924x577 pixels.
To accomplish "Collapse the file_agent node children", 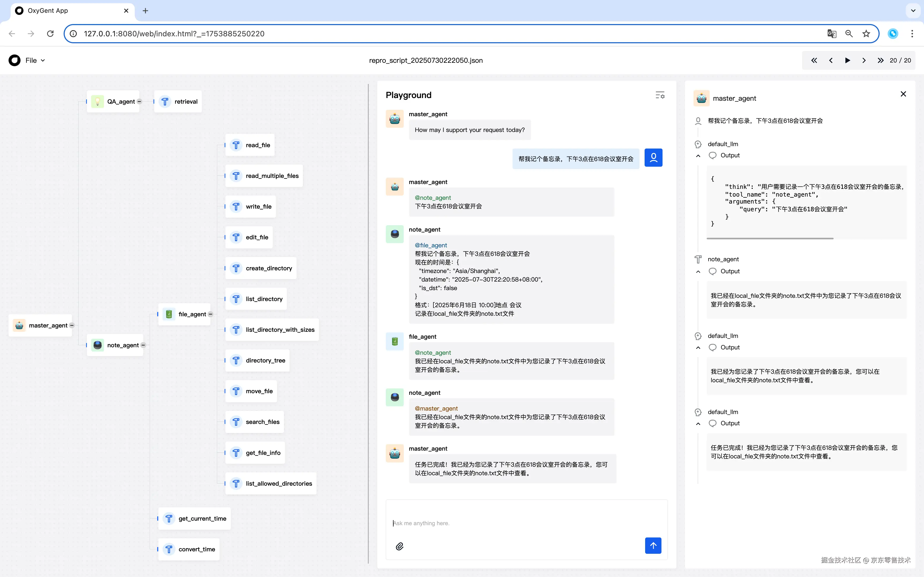I will [x=210, y=314].
